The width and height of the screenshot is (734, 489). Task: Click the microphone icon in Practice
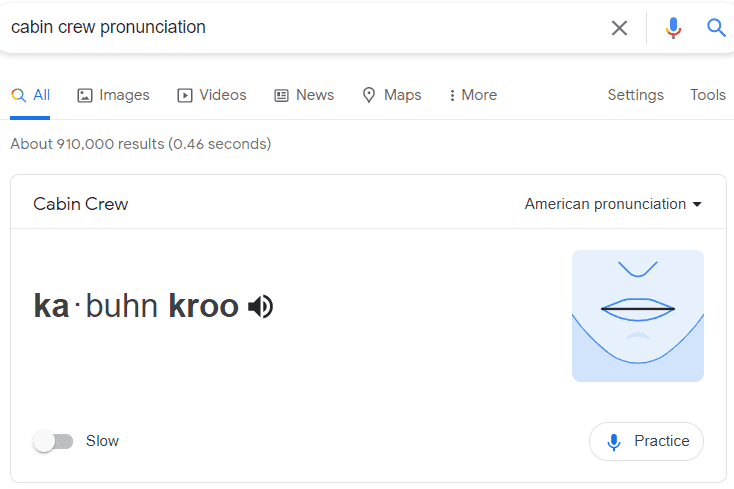[x=614, y=441]
